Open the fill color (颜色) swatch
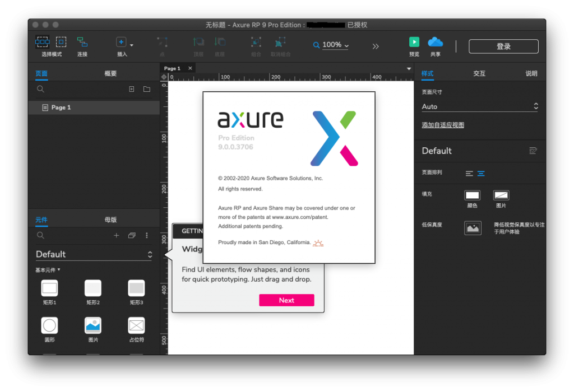The height and width of the screenshot is (392, 574). coord(472,195)
